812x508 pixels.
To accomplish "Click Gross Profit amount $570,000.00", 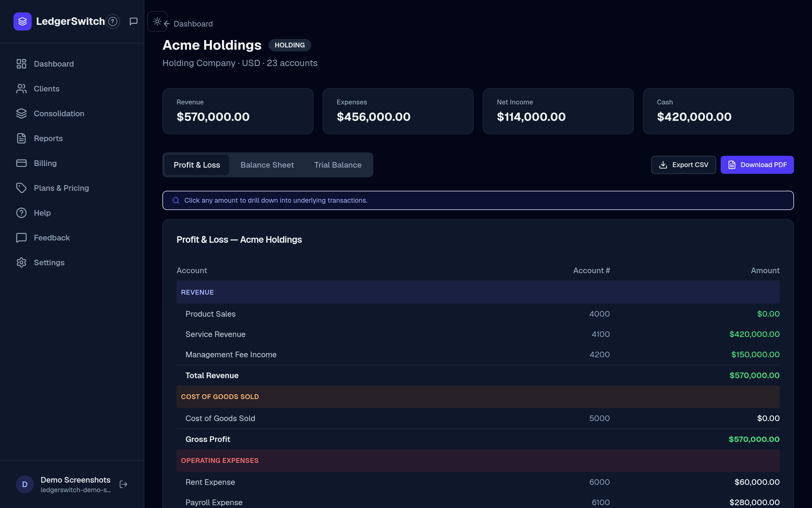I will click(x=754, y=439).
